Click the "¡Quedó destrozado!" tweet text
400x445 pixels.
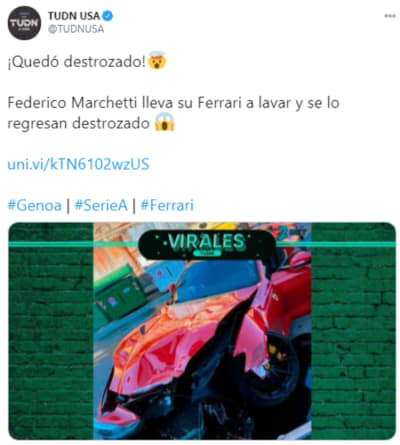[x=77, y=61]
